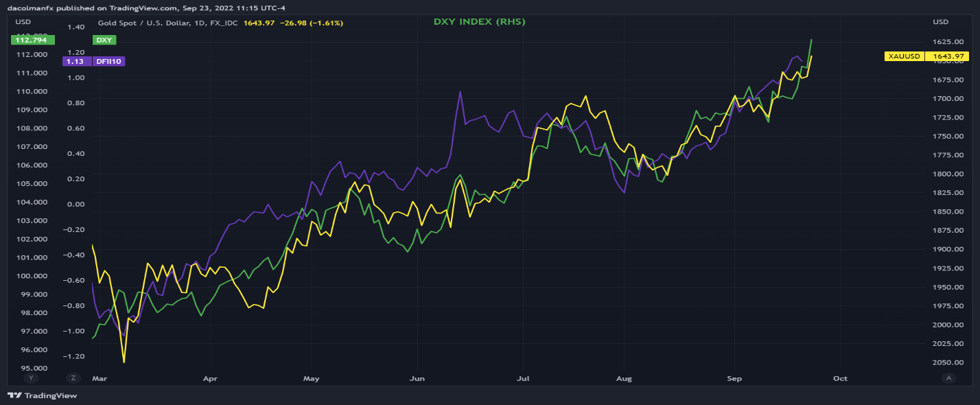Click the purple DFII10 series label
This screenshot has width=980, height=405.
coord(108,61)
